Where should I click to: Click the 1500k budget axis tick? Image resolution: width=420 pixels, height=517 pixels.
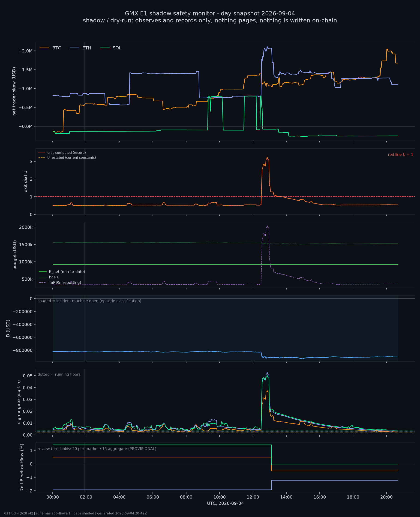tap(26, 244)
